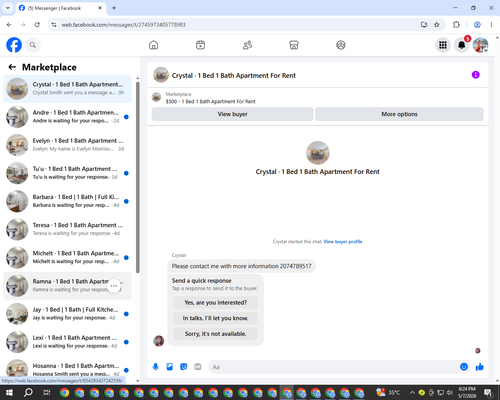The image size is (500, 400).
Task: Click the More options button
Action: click(399, 114)
